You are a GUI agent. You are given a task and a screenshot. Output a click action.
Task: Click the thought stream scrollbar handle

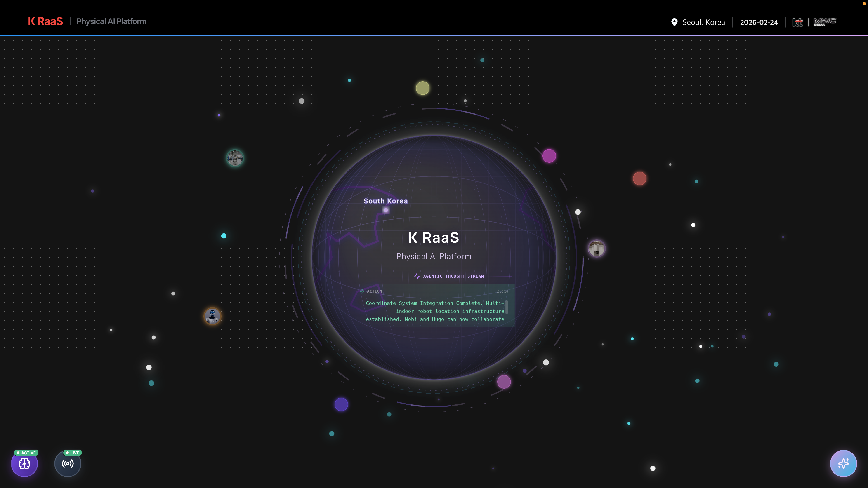pyautogui.click(x=506, y=307)
